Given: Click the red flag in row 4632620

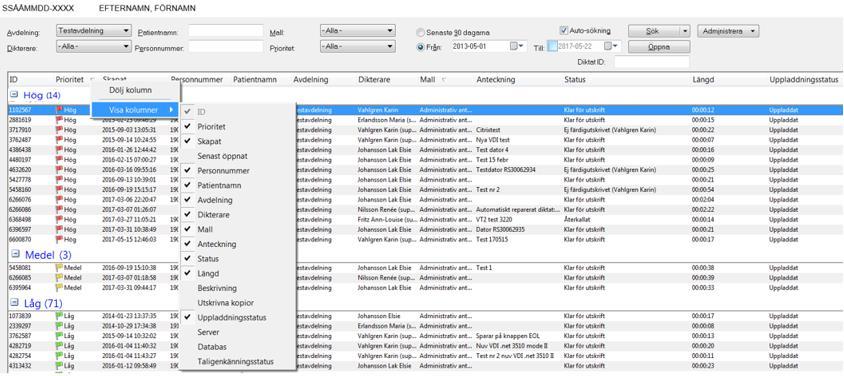Looking at the screenshot, I should click(x=59, y=169).
